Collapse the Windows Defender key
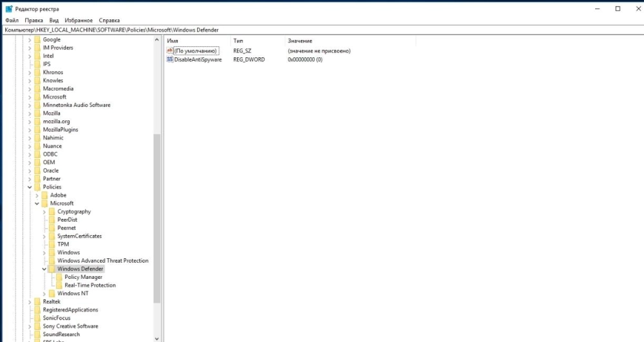Image resolution: width=644 pixels, height=342 pixels. tap(44, 269)
